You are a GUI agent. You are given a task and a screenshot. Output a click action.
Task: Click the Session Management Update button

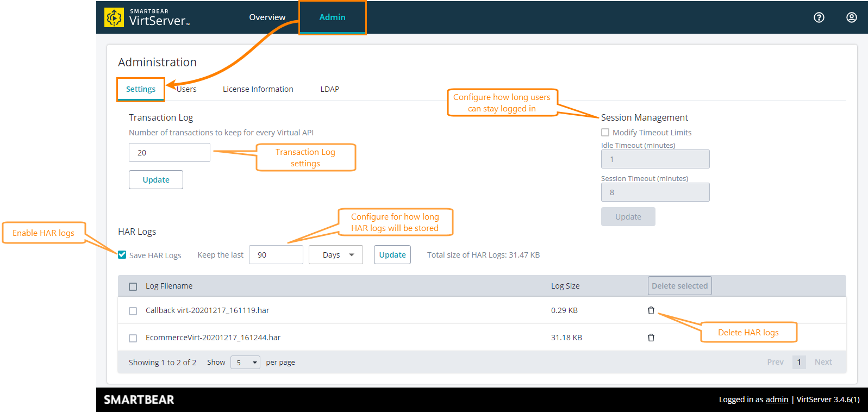pos(628,217)
